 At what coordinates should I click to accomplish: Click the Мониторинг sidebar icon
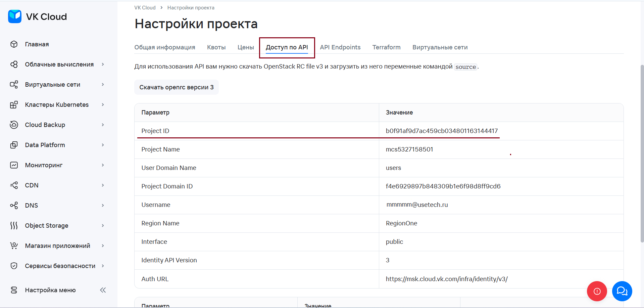click(14, 165)
